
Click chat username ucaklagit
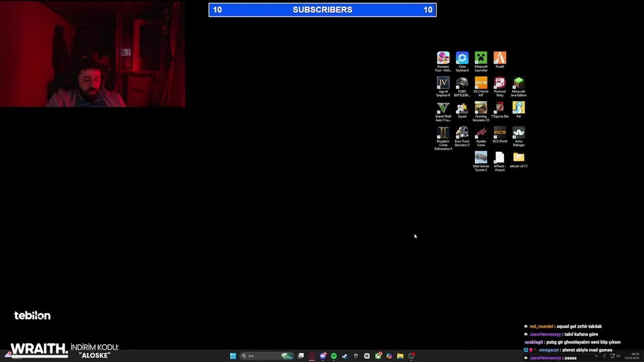pos(534,342)
